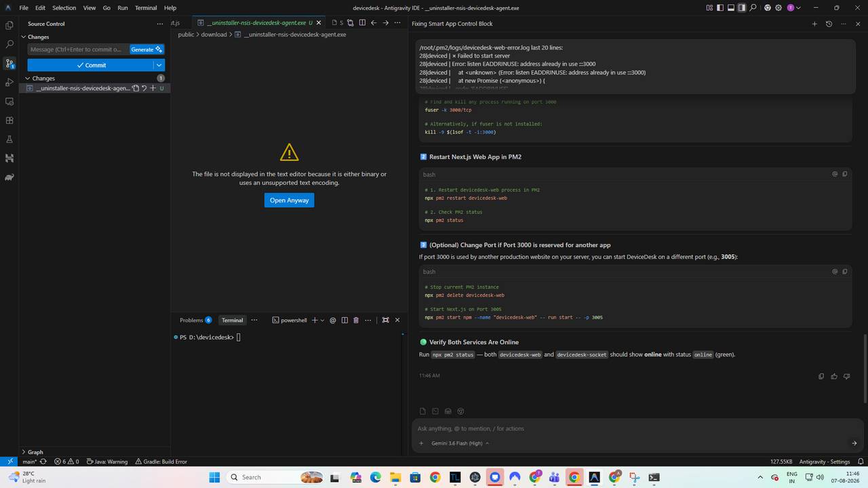Toggle the secondary side bar
The height and width of the screenshot is (488, 868).
[x=742, y=7]
